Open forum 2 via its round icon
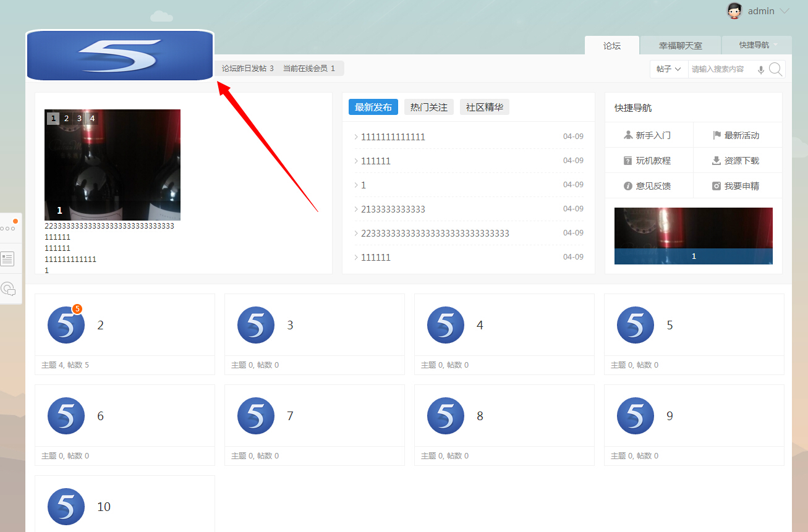This screenshot has width=808, height=532. [x=66, y=325]
